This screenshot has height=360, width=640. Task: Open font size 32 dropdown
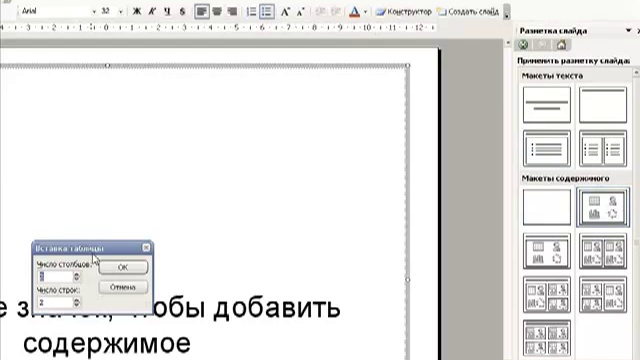(120, 11)
